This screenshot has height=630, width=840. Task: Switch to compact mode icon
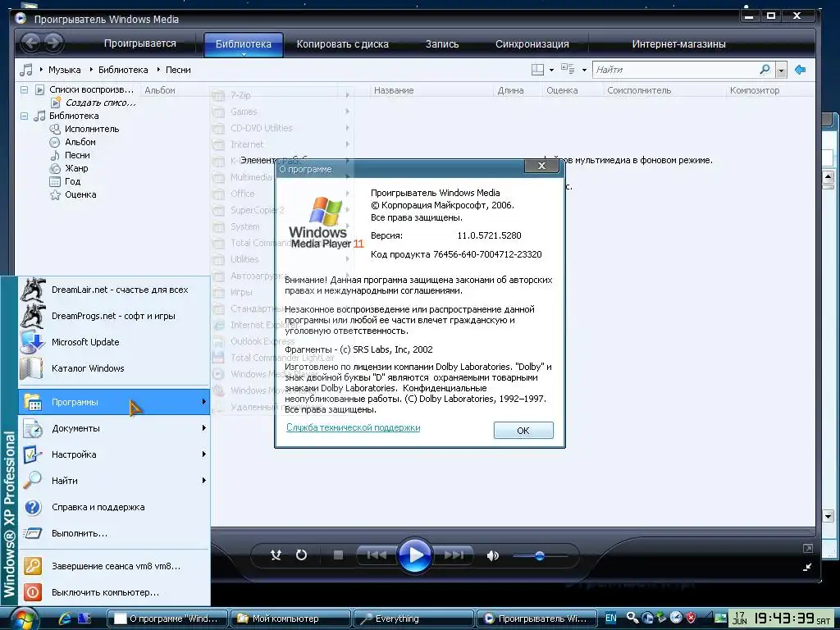[807, 567]
